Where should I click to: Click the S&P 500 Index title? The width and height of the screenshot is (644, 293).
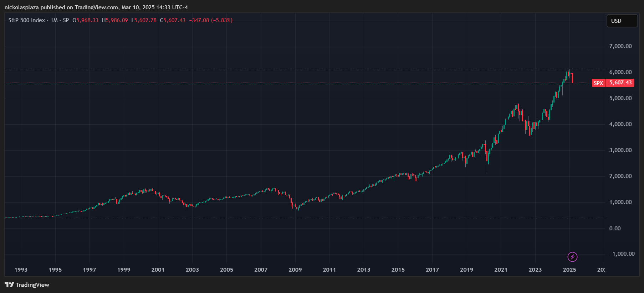pyautogui.click(x=27, y=20)
